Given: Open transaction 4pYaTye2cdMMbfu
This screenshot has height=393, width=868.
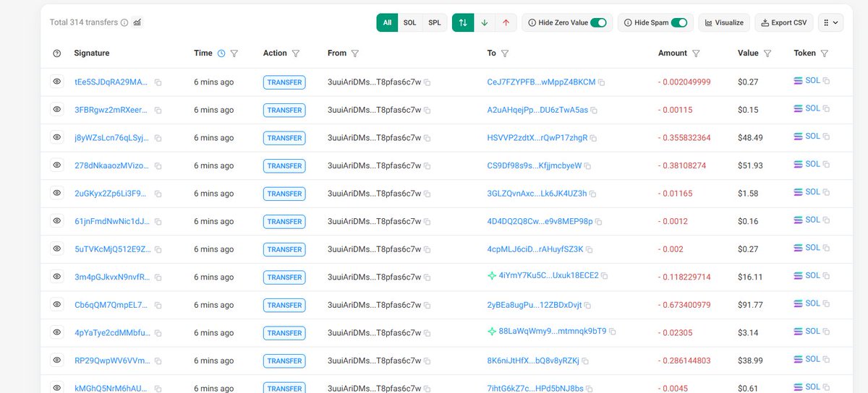Looking at the screenshot, I should click(x=112, y=332).
